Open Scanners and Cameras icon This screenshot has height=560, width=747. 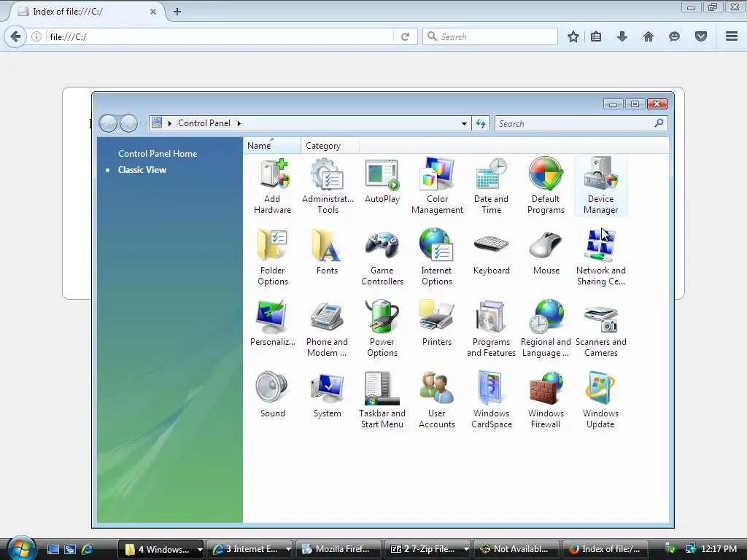pyautogui.click(x=601, y=329)
